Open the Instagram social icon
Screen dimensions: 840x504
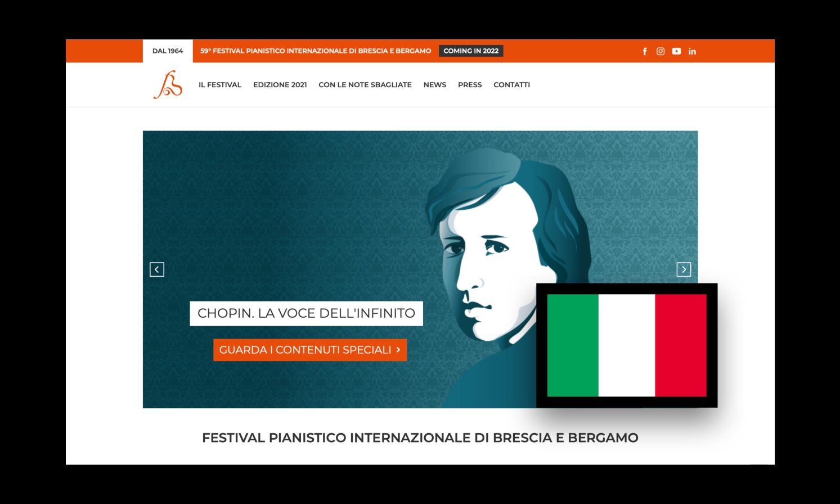pos(661,51)
